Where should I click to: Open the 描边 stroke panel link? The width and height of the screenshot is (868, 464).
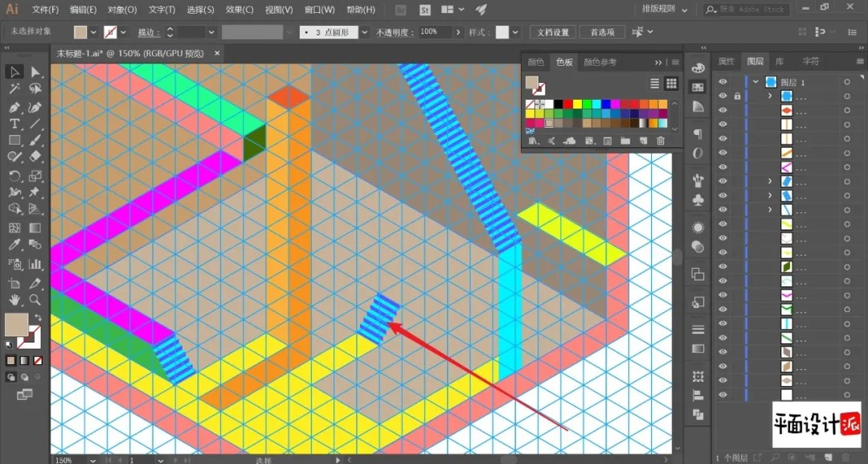[149, 33]
